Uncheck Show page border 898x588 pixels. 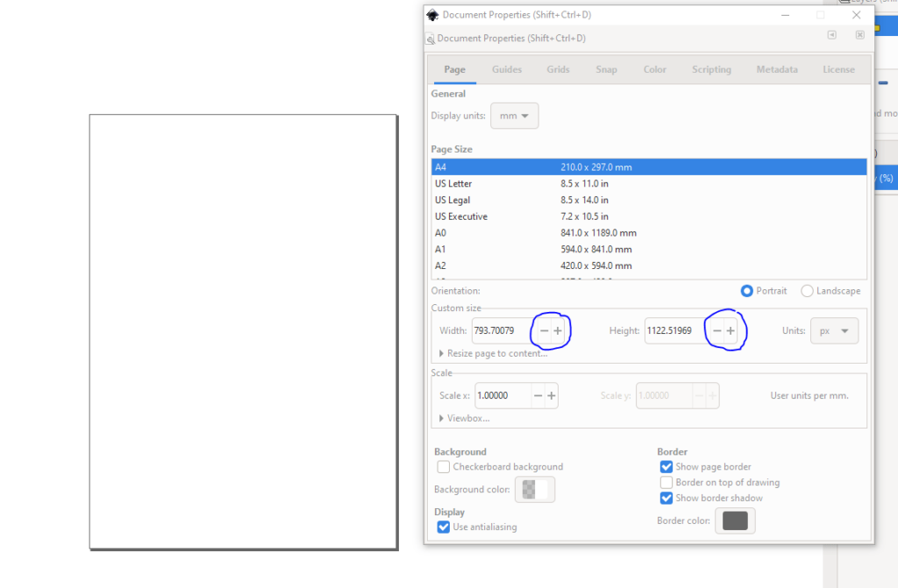click(x=666, y=466)
